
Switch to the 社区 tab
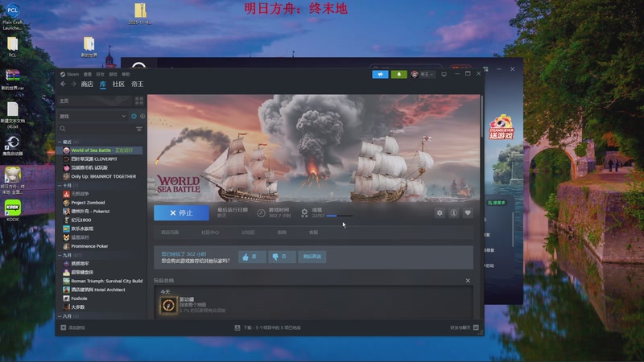118,84
